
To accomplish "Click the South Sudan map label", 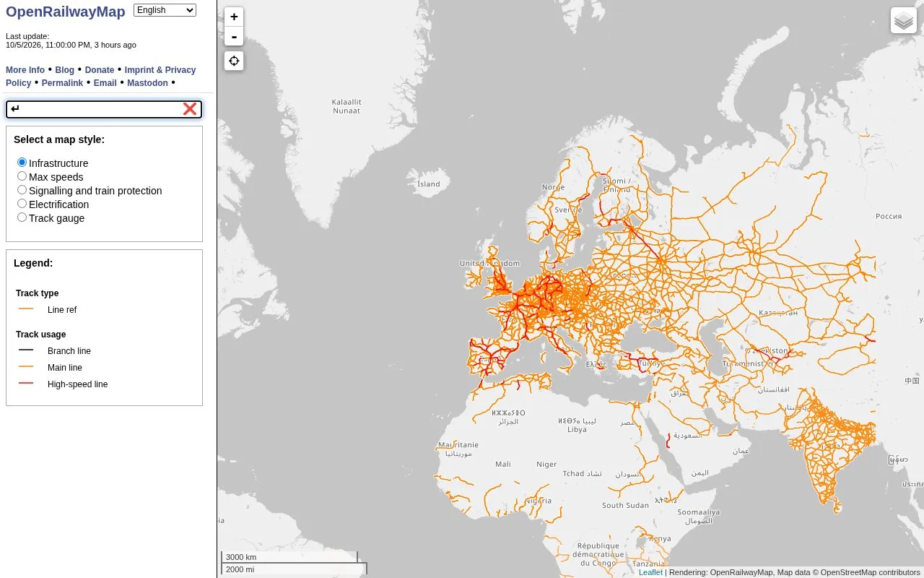I will coord(625,505).
